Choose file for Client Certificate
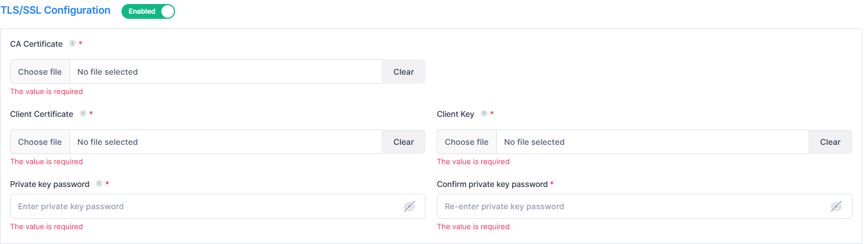Image resolution: width=868 pixels, height=244 pixels. click(x=40, y=142)
